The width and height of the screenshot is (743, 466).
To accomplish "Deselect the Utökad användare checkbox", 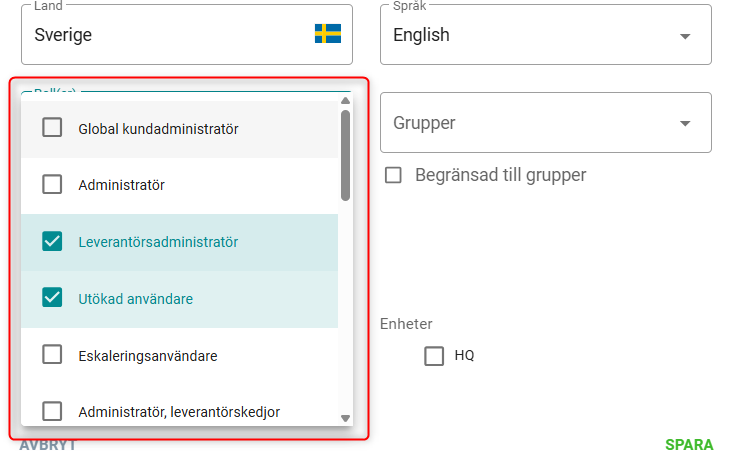I will click(52, 298).
